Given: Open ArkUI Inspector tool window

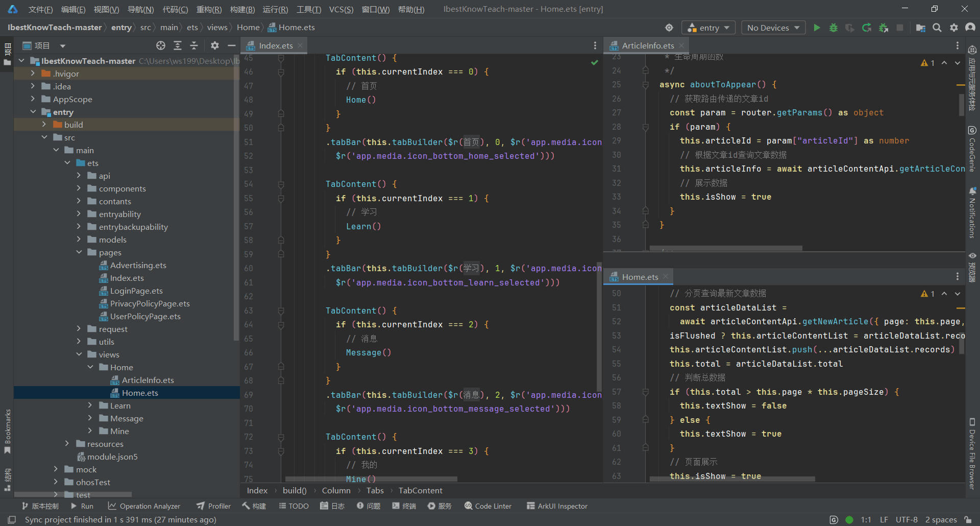Looking at the screenshot, I should (x=557, y=506).
